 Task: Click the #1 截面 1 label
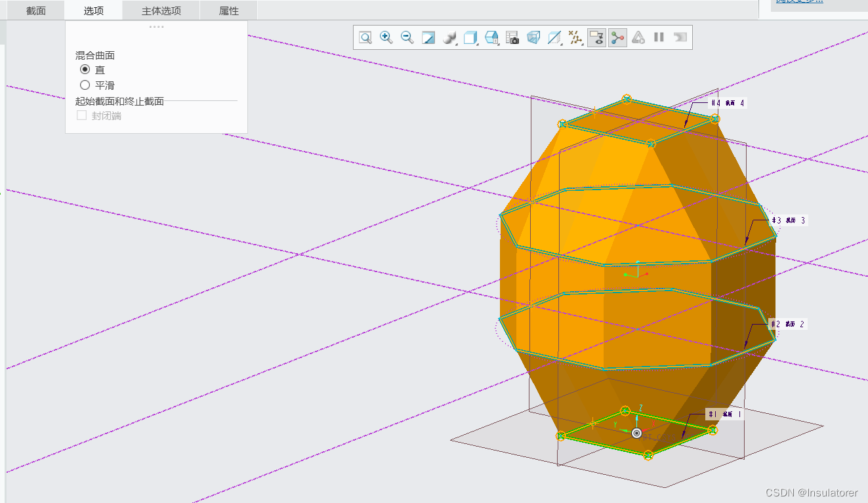click(724, 414)
